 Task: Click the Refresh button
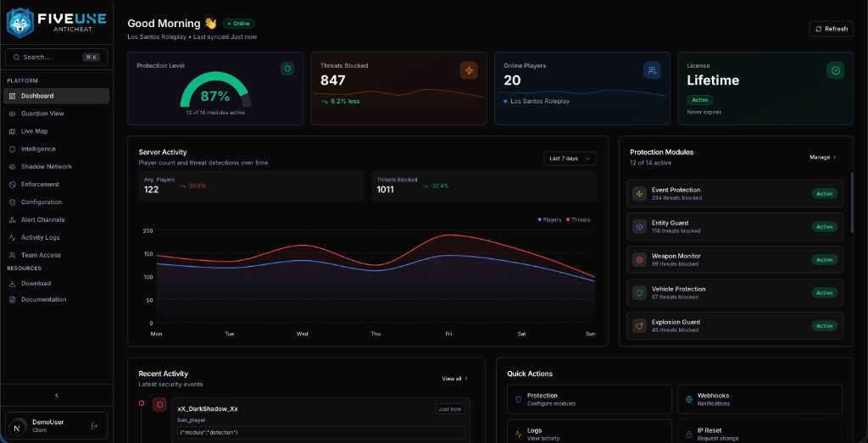(831, 29)
